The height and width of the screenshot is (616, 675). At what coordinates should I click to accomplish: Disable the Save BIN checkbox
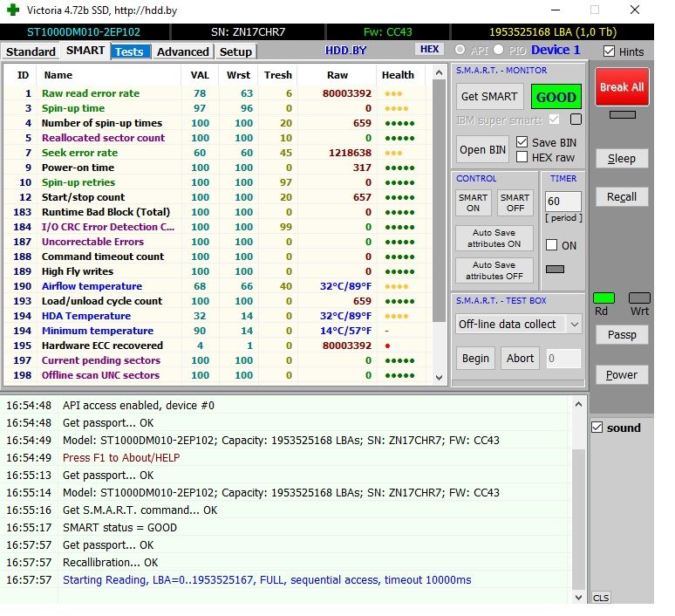pyautogui.click(x=522, y=142)
